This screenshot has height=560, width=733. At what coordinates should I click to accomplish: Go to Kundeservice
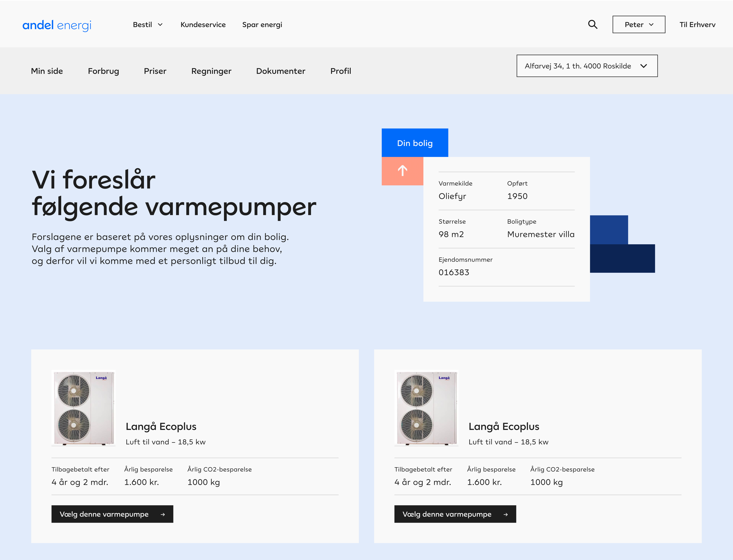203,25
